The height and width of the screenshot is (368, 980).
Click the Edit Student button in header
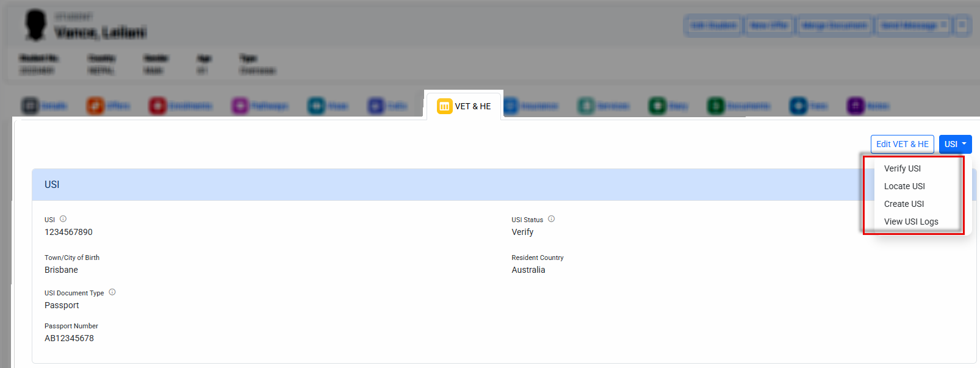pos(713,26)
